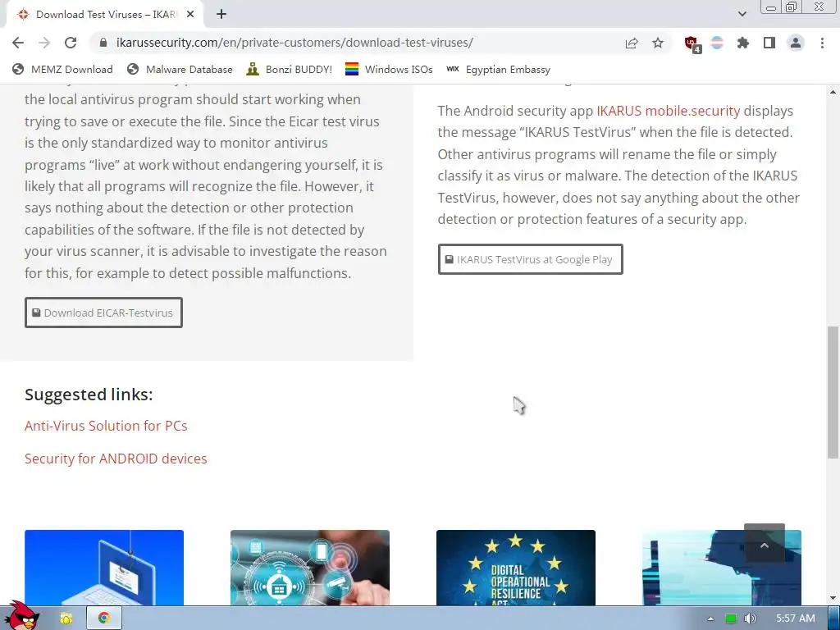Open the Windows ISOs bookmark
The height and width of the screenshot is (630, 840).
(389, 69)
